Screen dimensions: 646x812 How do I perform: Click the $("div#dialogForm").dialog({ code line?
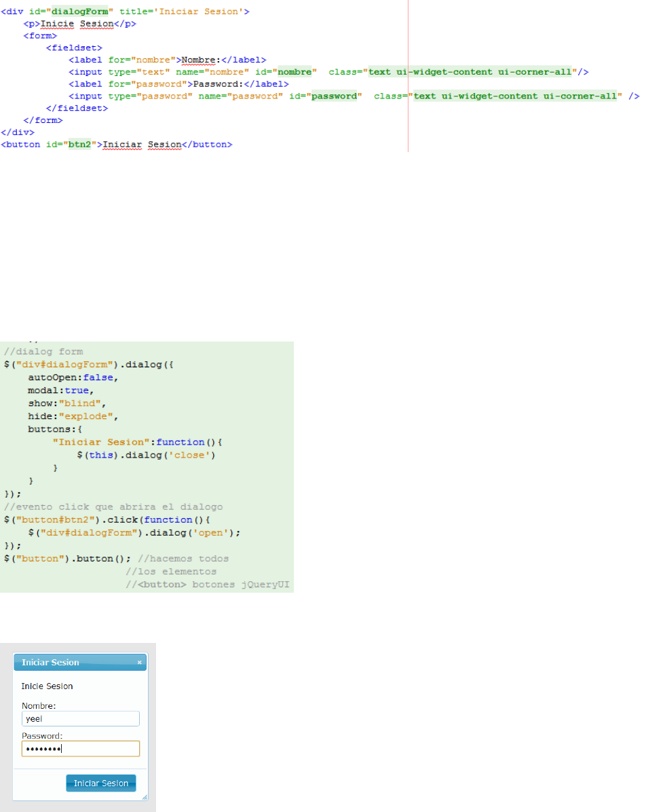(x=88, y=365)
